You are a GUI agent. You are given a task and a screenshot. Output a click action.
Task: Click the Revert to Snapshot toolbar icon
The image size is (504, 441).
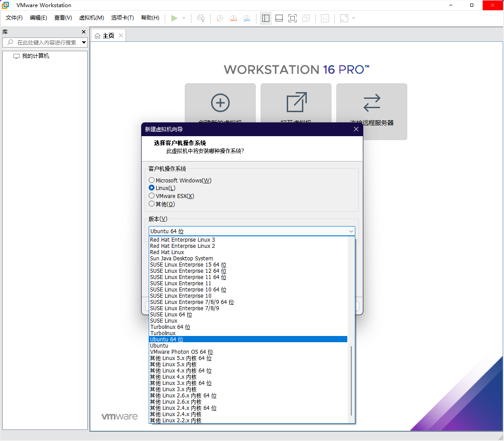[x=233, y=18]
